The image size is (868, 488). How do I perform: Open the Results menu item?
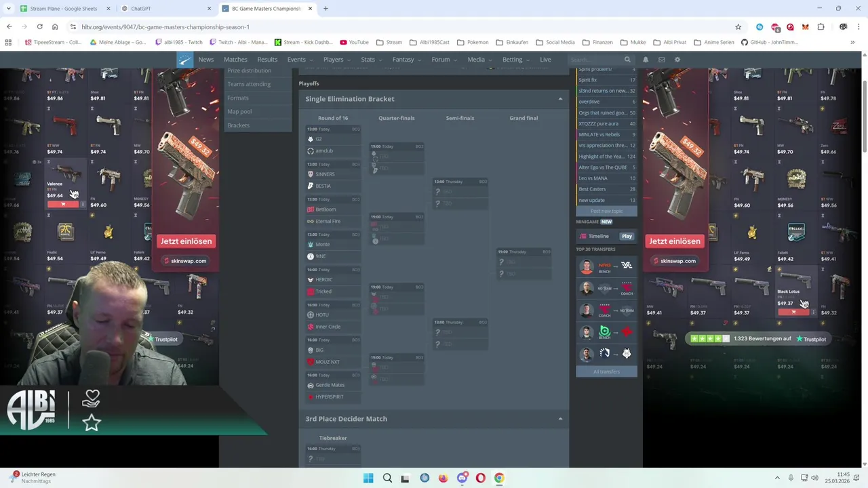[267, 60]
